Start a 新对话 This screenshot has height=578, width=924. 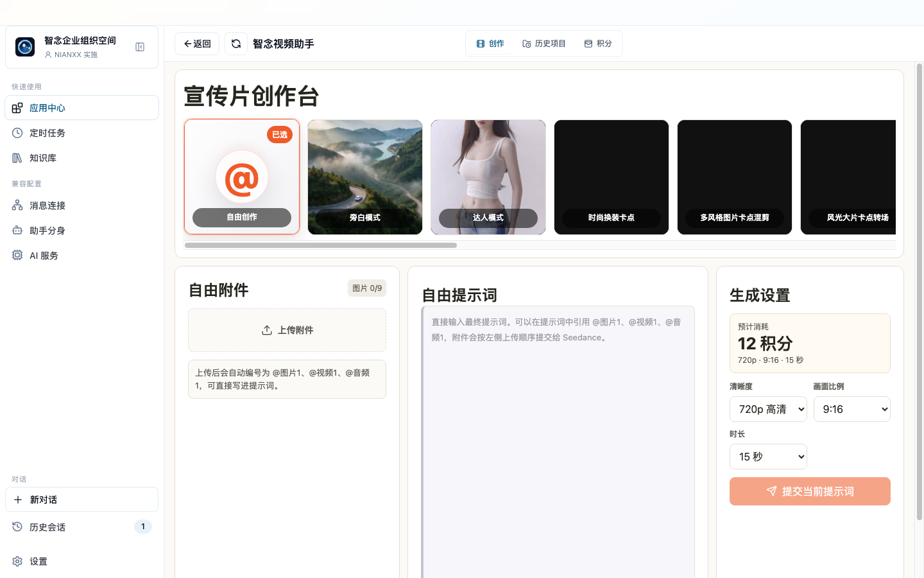pyautogui.click(x=81, y=500)
